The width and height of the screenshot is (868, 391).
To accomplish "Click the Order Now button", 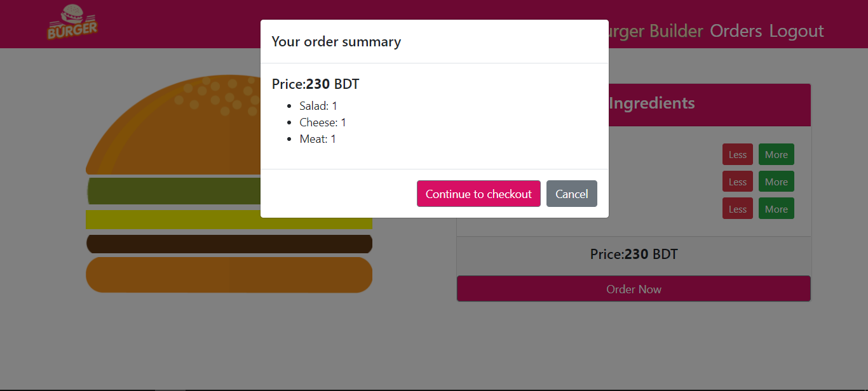I will click(x=634, y=289).
